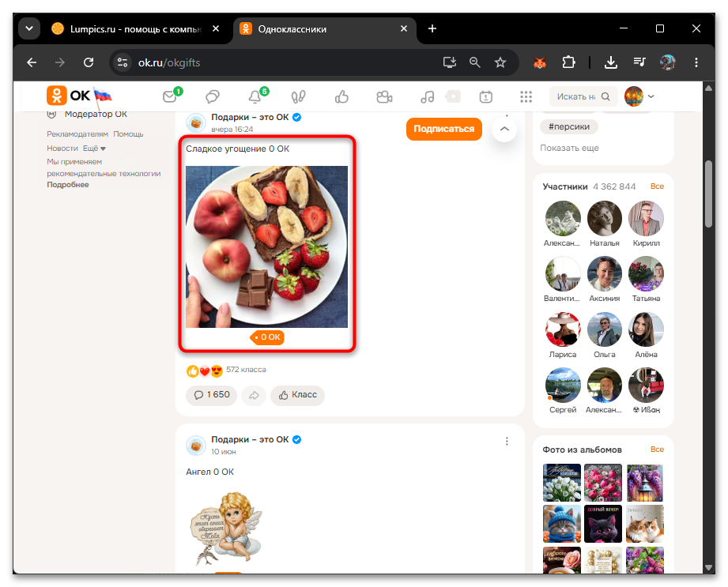Open the video camera icon in header

(384, 96)
